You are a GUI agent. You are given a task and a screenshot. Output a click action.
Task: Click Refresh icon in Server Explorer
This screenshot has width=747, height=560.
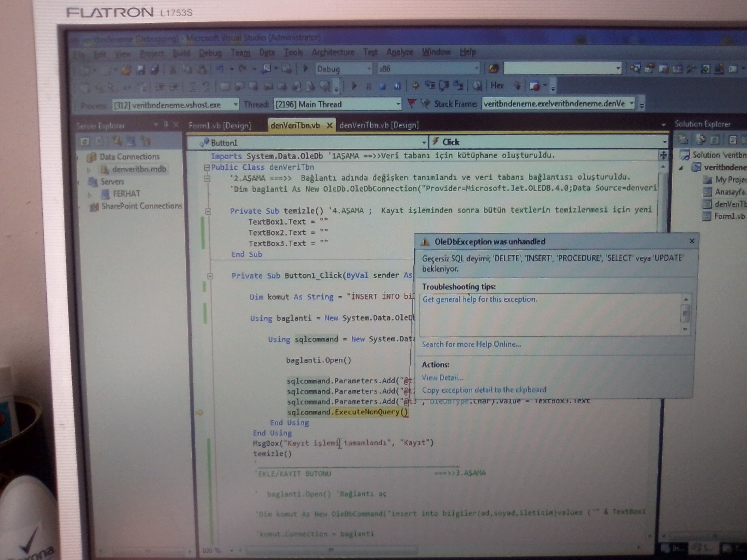(x=85, y=141)
